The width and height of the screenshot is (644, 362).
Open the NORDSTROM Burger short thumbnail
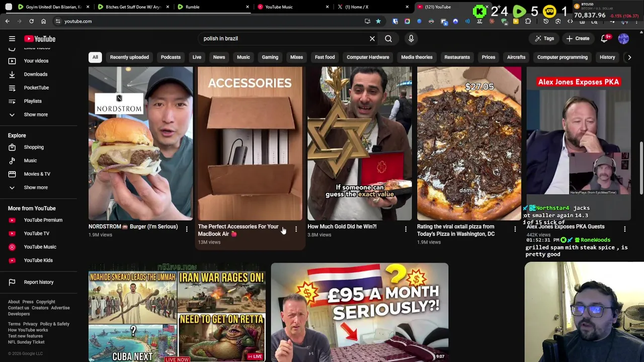click(x=140, y=143)
